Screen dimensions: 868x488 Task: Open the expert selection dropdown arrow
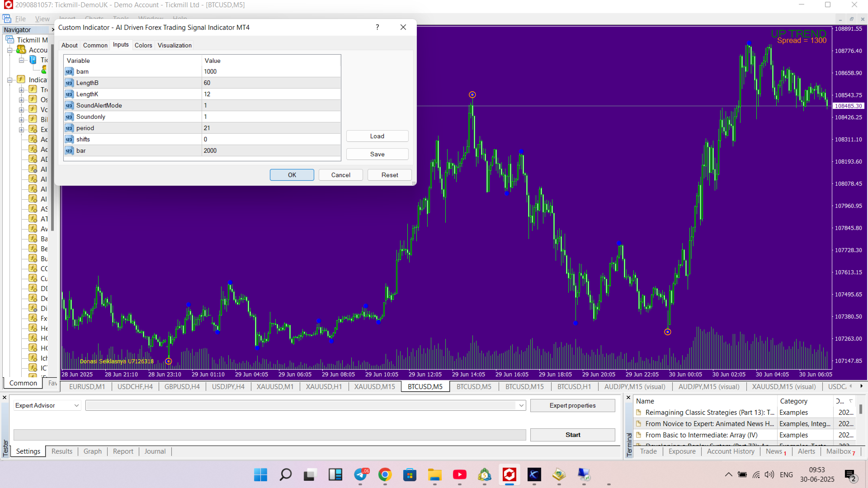pyautogui.click(x=522, y=405)
